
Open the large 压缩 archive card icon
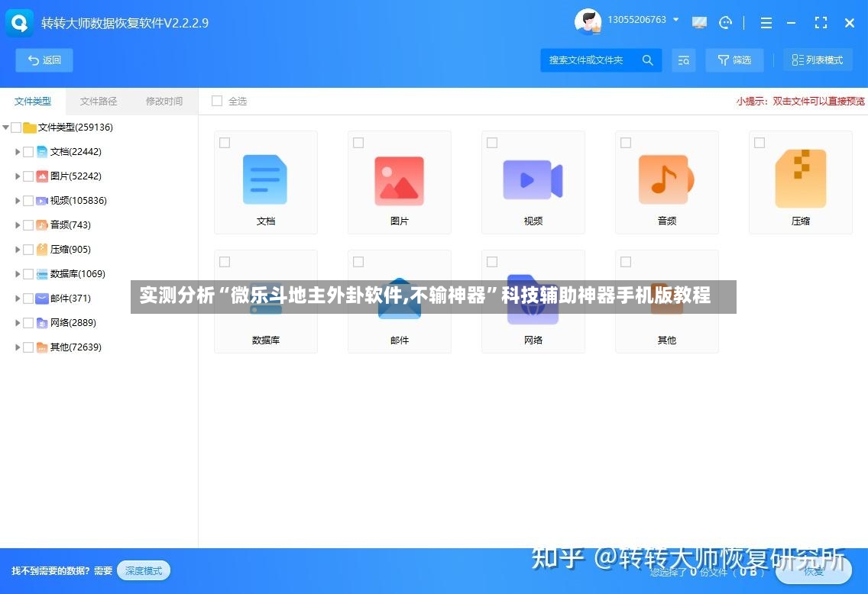click(x=801, y=179)
